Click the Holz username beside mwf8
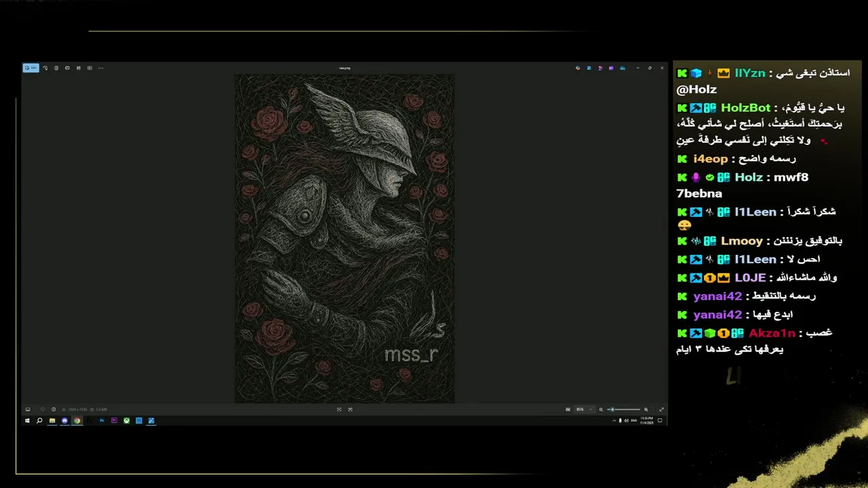The image size is (868, 488). point(749,177)
